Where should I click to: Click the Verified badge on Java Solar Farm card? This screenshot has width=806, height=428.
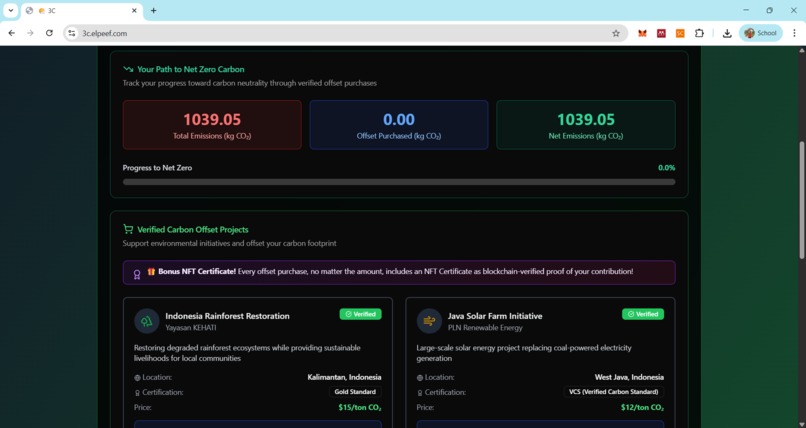(x=643, y=314)
